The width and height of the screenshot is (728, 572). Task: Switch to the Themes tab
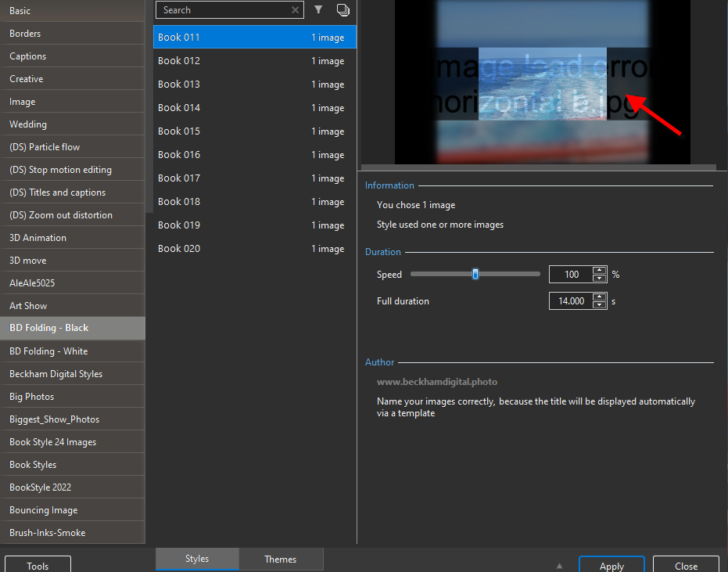click(x=280, y=559)
